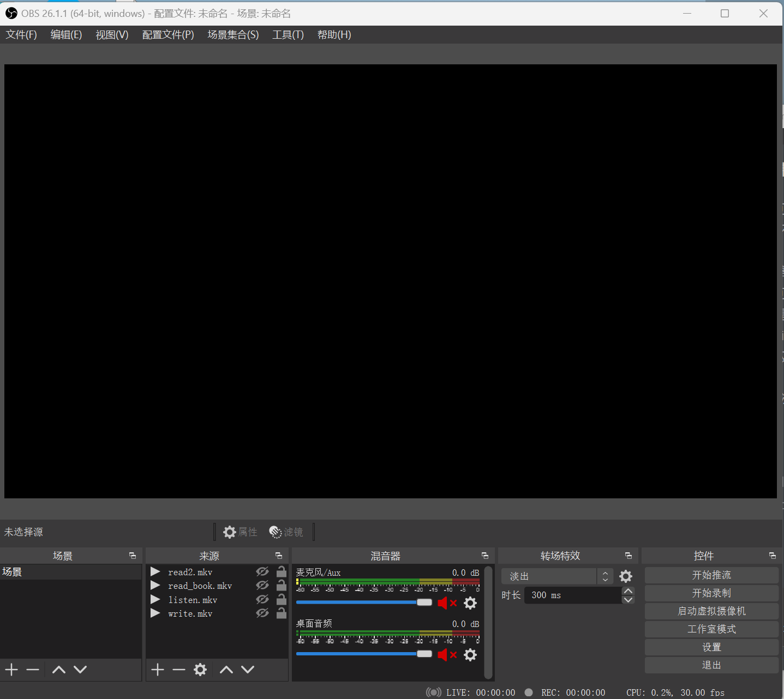784x699 pixels.
Task: Click the OBS logo in title bar
Action: click(x=11, y=13)
